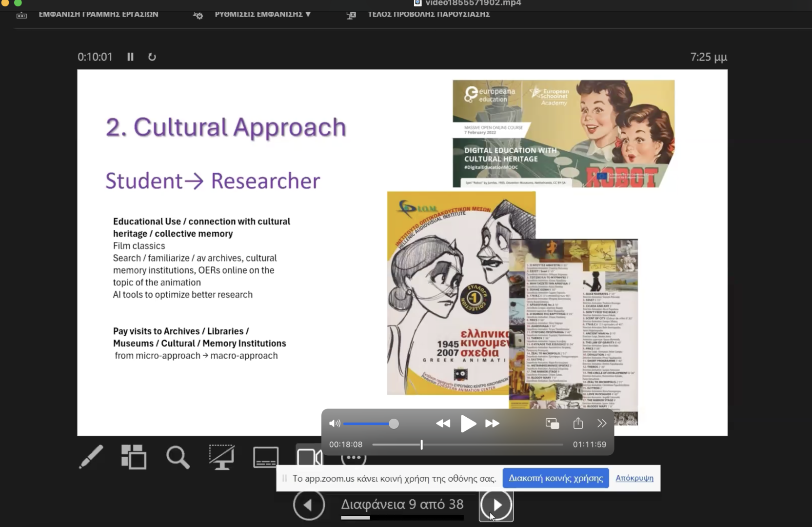Click ΤΕΛΟΣ ΠΡΟΒΟΛΗΣ ΠΑΡΟΥΣΙΑΣΗΣ

pos(429,14)
